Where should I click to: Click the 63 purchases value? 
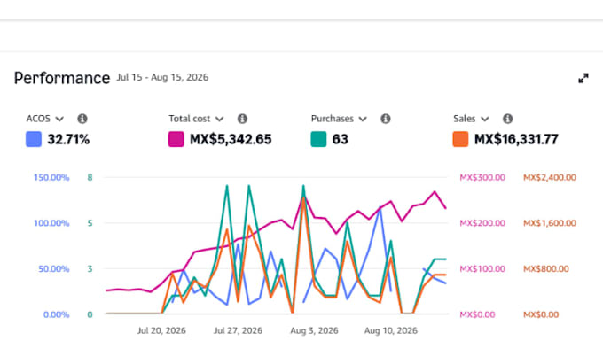[x=340, y=139]
